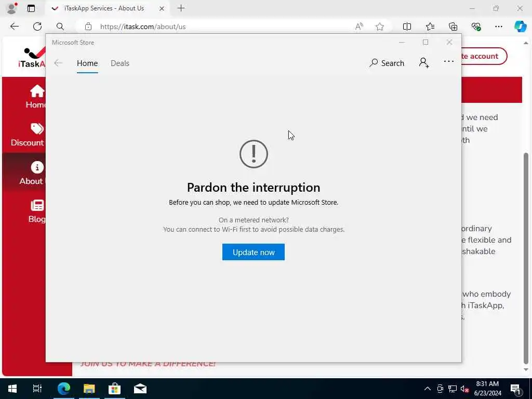
Task: Click the iTaskApp logo
Action: pos(32,57)
